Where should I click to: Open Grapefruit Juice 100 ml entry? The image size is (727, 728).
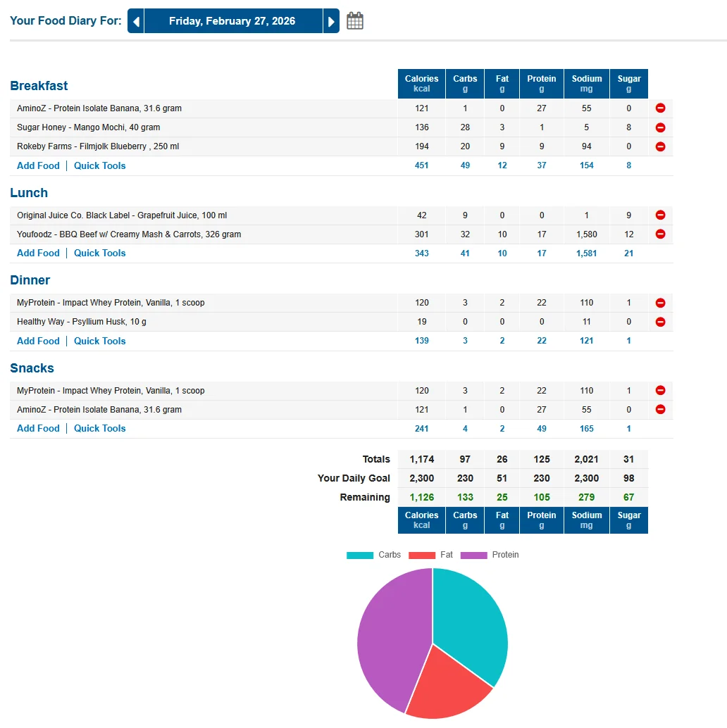[122, 215]
